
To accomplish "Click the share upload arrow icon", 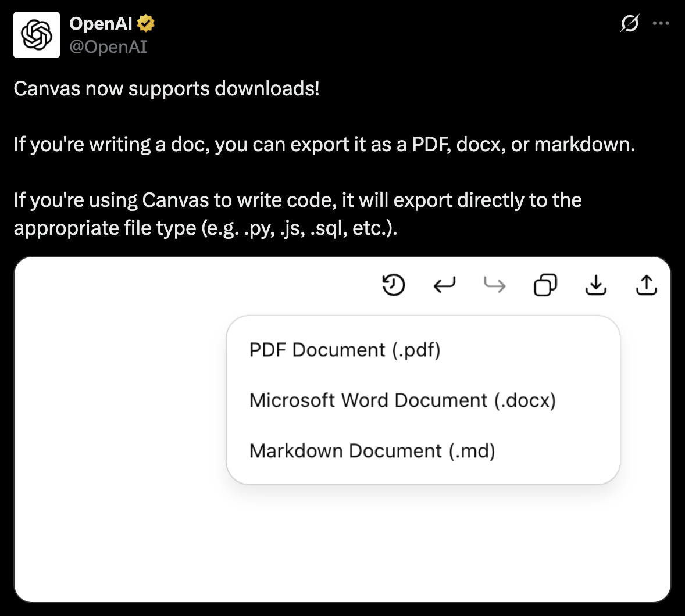I will click(x=646, y=285).
